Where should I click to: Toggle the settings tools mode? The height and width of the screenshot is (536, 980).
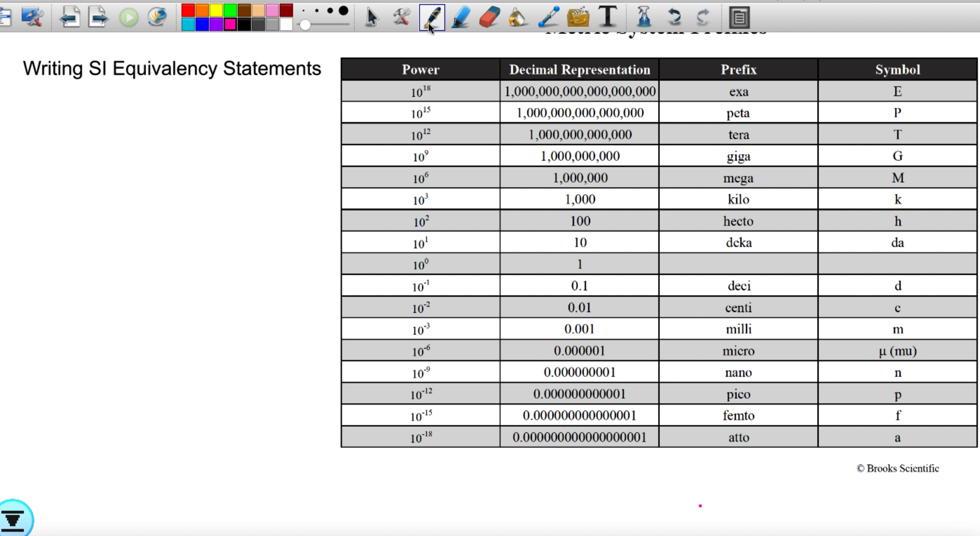coord(401,17)
